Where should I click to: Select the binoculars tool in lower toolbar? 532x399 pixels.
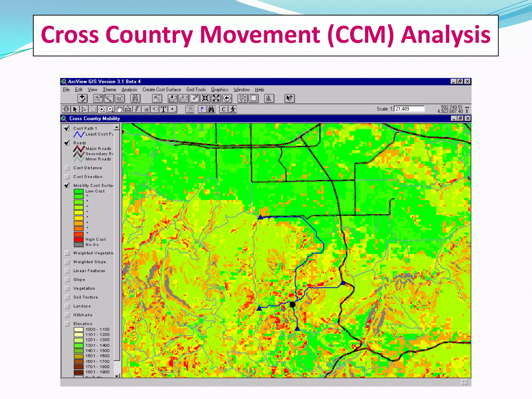pos(211,109)
